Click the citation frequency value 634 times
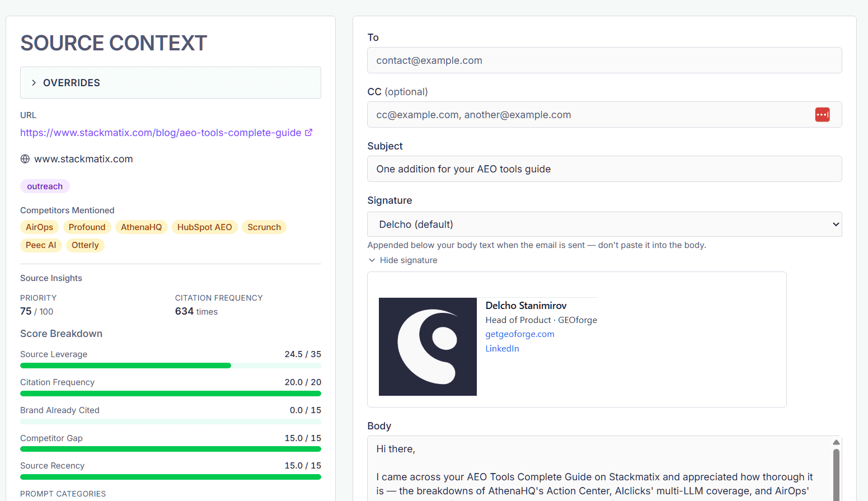Image resolution: width=868 pixels, height=501 pixels. pos(196,311)
